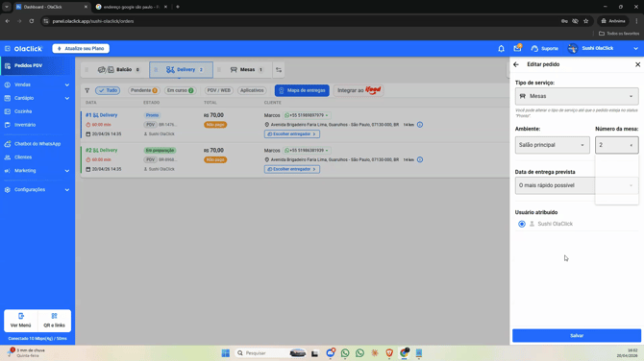
Task: Open new browser tab
Action: pyautogui.click(x=178, y=7)
